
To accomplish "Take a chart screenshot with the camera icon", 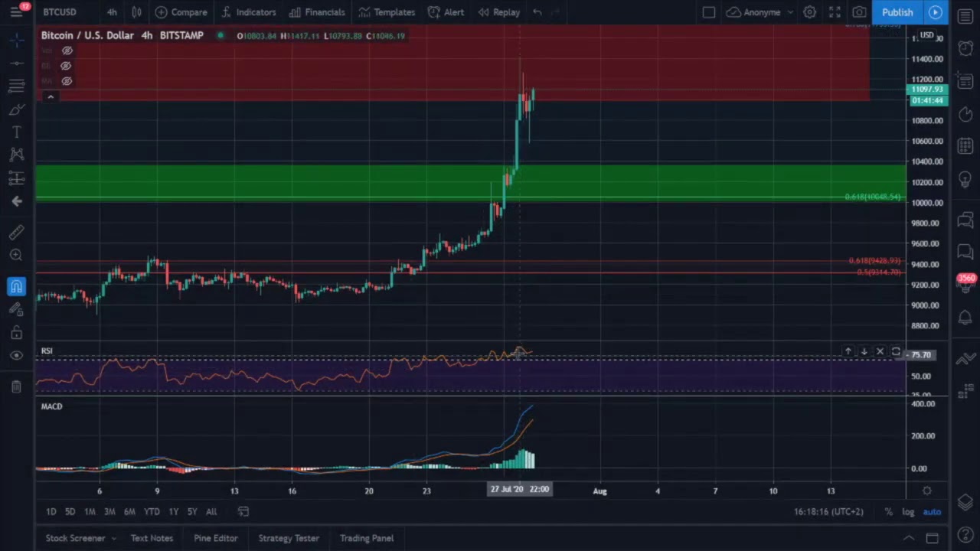I will click(x=859, y=12).
